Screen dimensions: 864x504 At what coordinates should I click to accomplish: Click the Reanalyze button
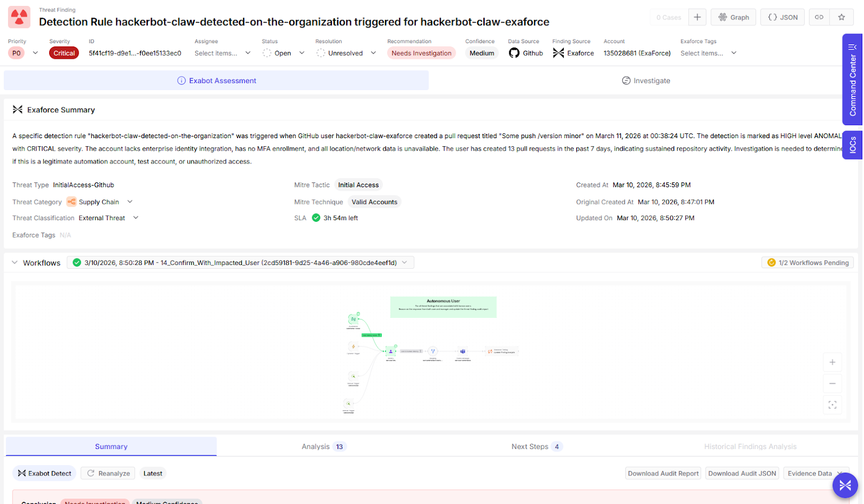109,473
